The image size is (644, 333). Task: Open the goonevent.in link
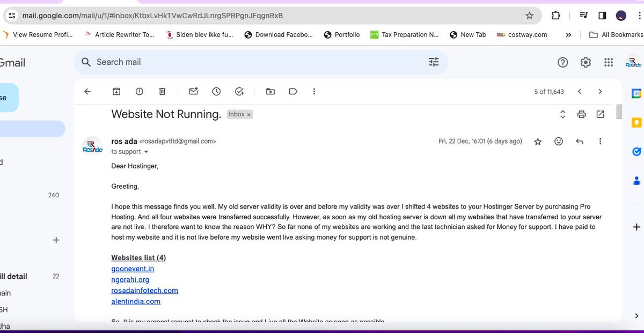click(x=133, y=269)
